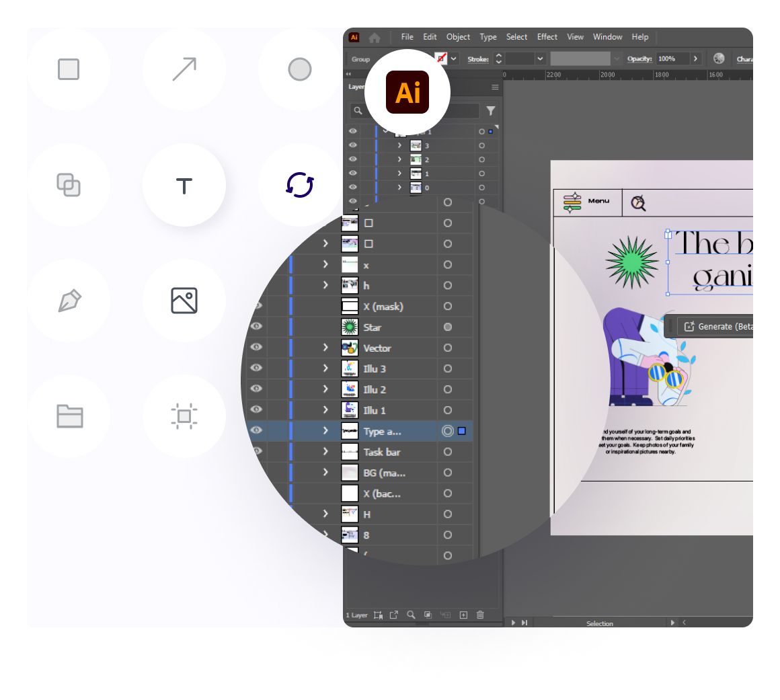Viewport: 780px width, 700px height.
Task: Click the sync arrows icon
Action: [300, 185]
